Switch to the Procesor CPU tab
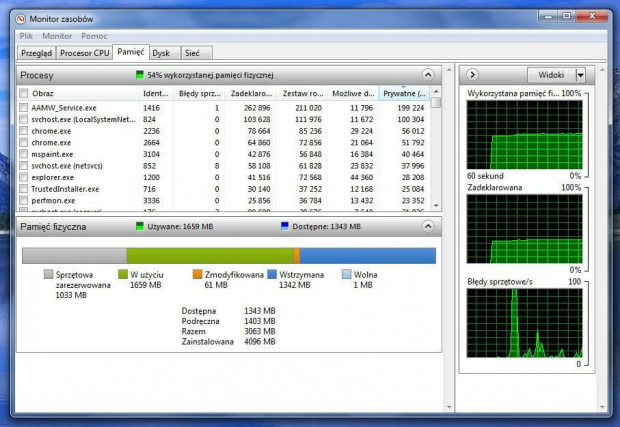 (84, 53)
